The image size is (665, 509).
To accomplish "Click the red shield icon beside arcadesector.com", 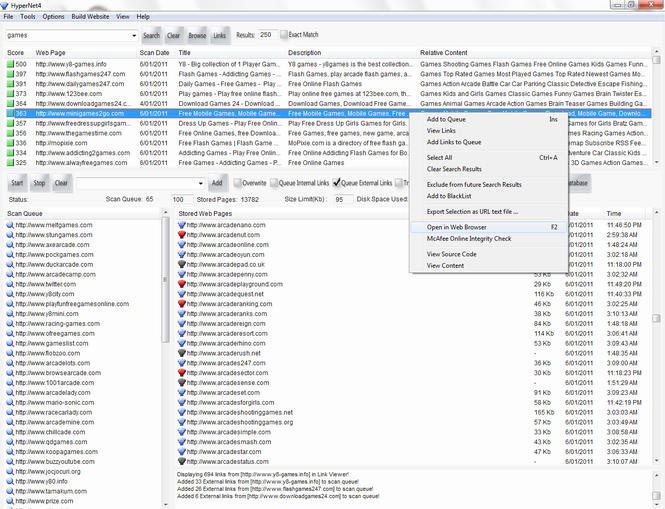I will click(182, 373).
